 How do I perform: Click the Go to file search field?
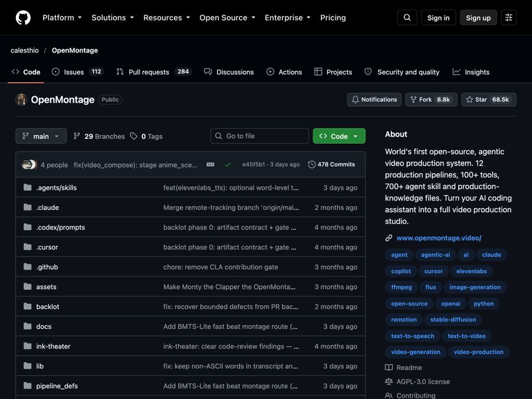point(259,136)
